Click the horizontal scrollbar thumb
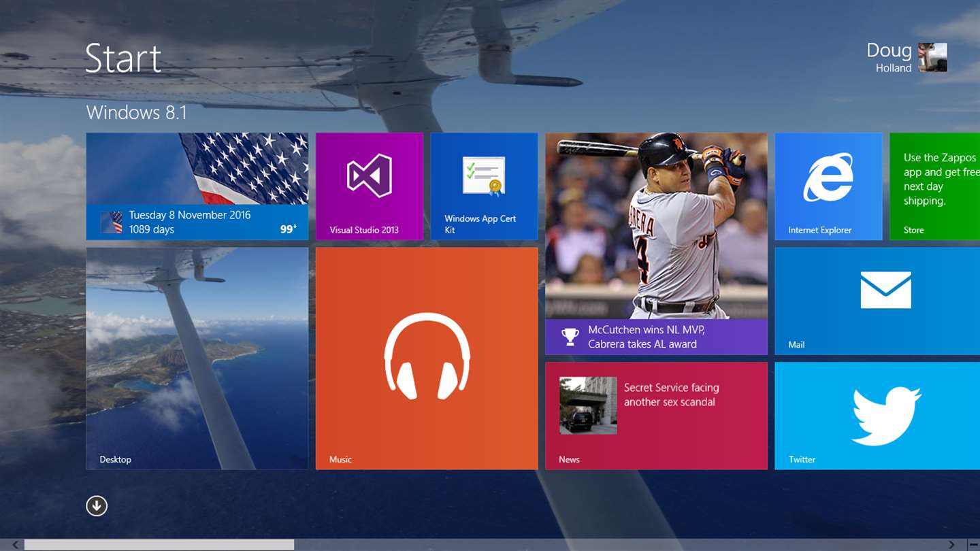This screenshot has height=551, width=980. click(x=159, y=545)
